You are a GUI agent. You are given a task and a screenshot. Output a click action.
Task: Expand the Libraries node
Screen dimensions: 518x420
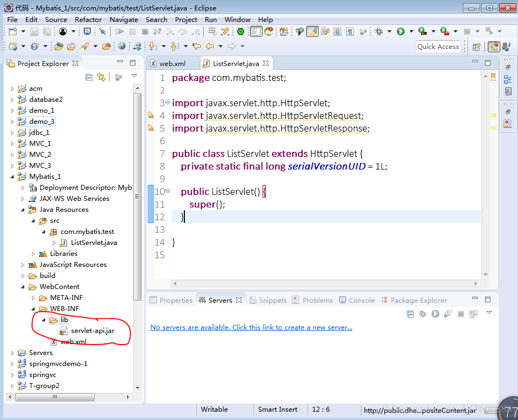click(34, 254)
